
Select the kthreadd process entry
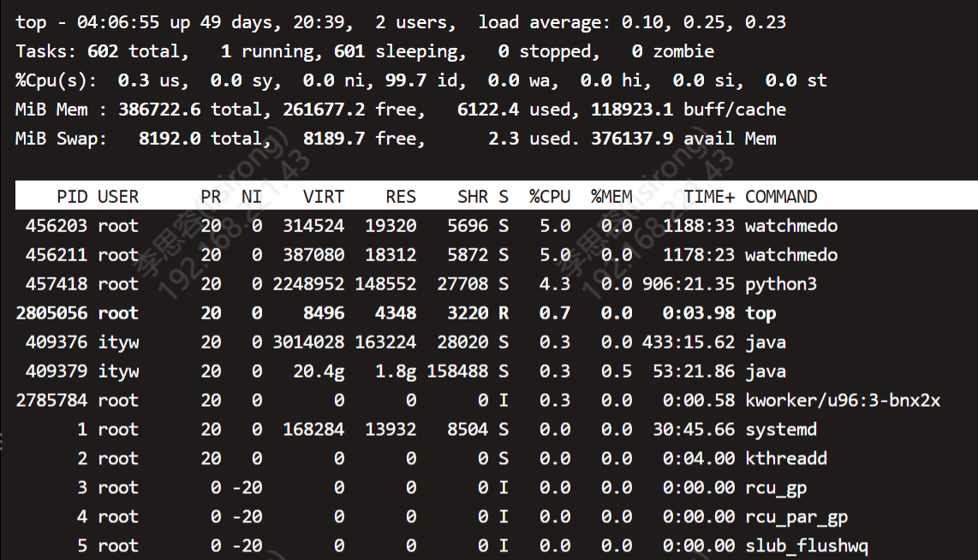(786, 459)
